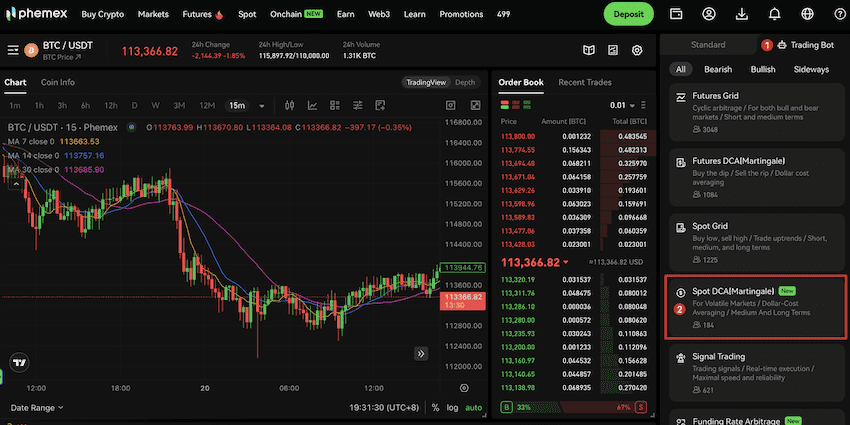Select the 1h timeframe
The height and width of the screenshot is (425, 850).
(39, 105)
